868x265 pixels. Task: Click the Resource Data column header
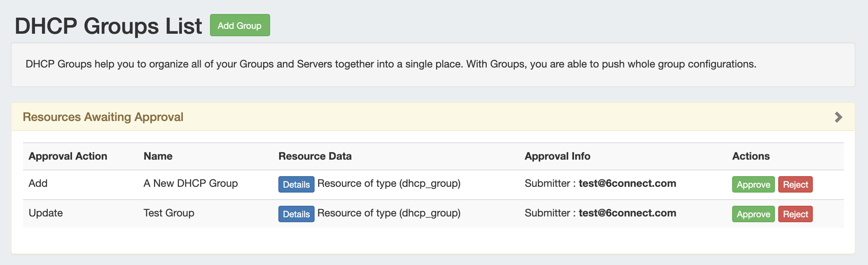tap(315, 156)
